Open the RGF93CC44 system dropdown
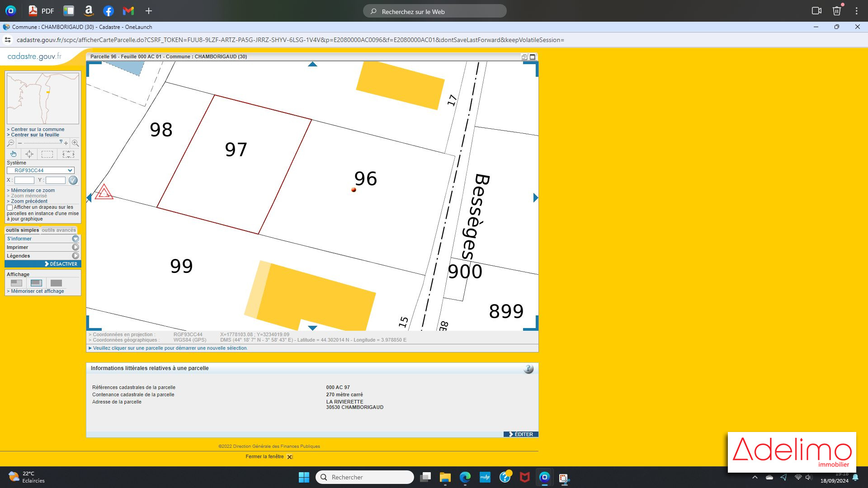The image size is (868, 488). [x=40, y=170]
